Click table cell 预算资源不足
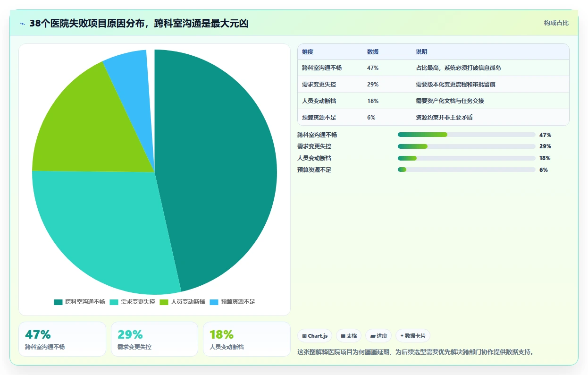Image resolution: width=588 pixels, height=375 pixels. pos(319,118)
